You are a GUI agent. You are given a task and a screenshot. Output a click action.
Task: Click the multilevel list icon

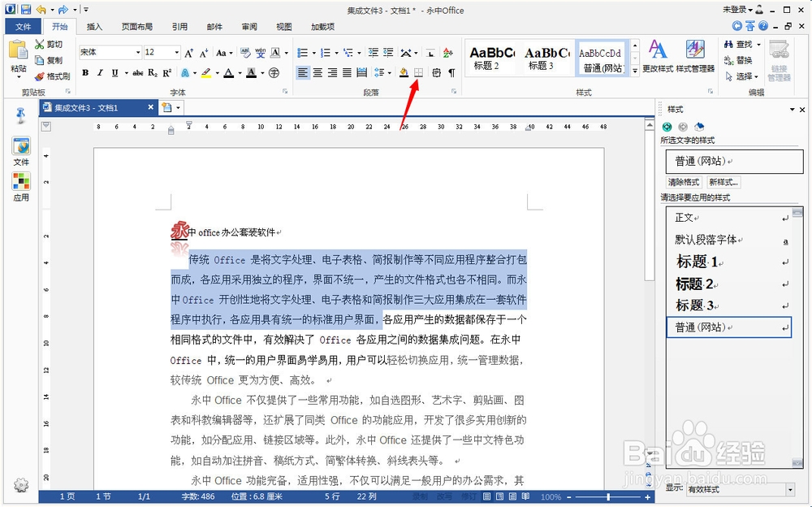[x=348, y=52]
